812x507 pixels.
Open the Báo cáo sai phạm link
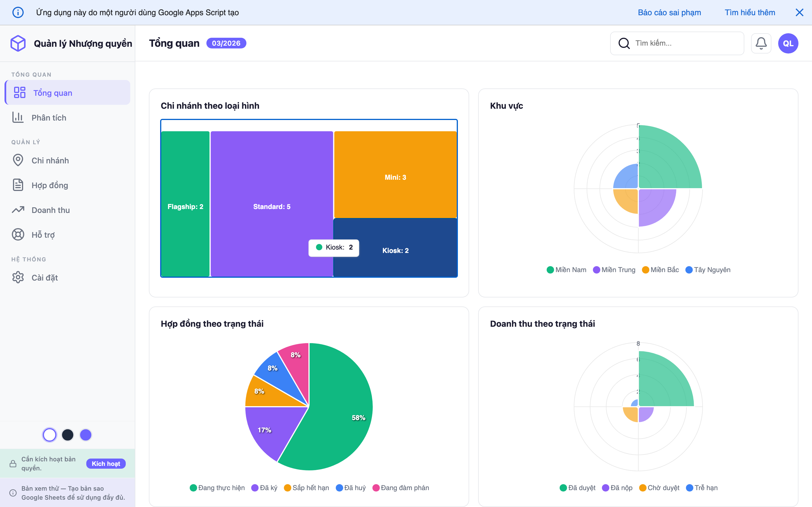click(669, 12)
